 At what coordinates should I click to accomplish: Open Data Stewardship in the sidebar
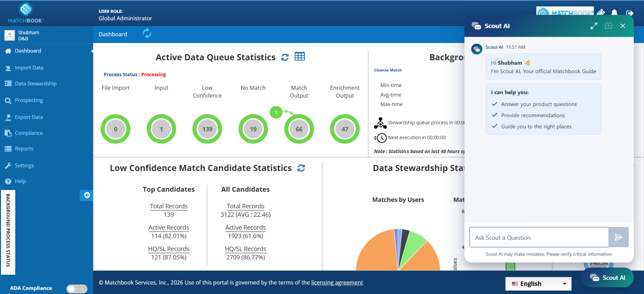[36, 84]
